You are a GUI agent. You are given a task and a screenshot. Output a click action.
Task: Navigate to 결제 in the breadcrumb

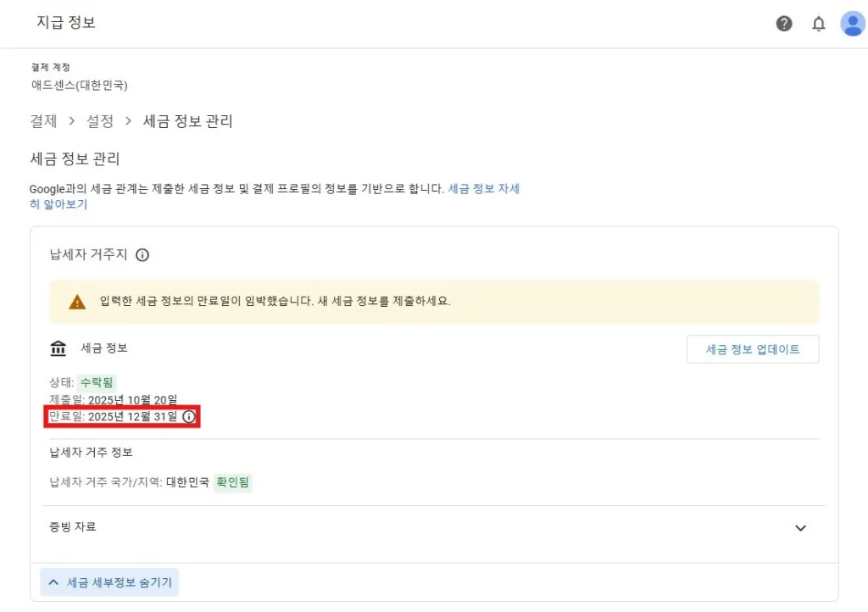pyautogui.click(x=42, y=121)
